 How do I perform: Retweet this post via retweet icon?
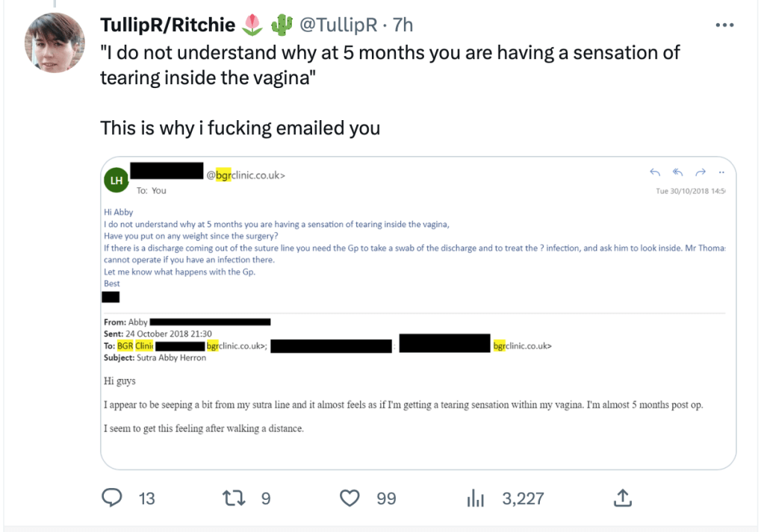coord(234,498)
